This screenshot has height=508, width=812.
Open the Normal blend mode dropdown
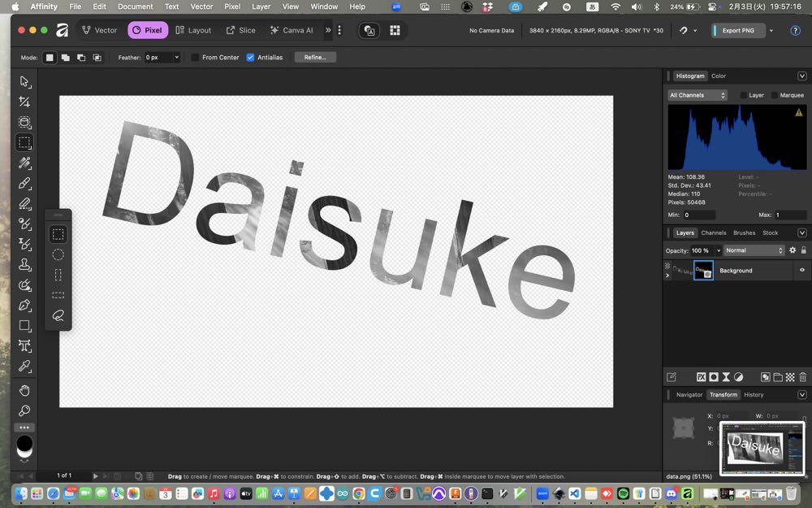click(754, 250)
